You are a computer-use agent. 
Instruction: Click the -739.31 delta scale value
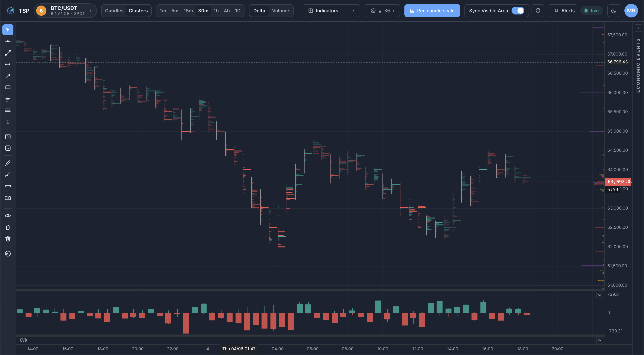coord(615,331)
